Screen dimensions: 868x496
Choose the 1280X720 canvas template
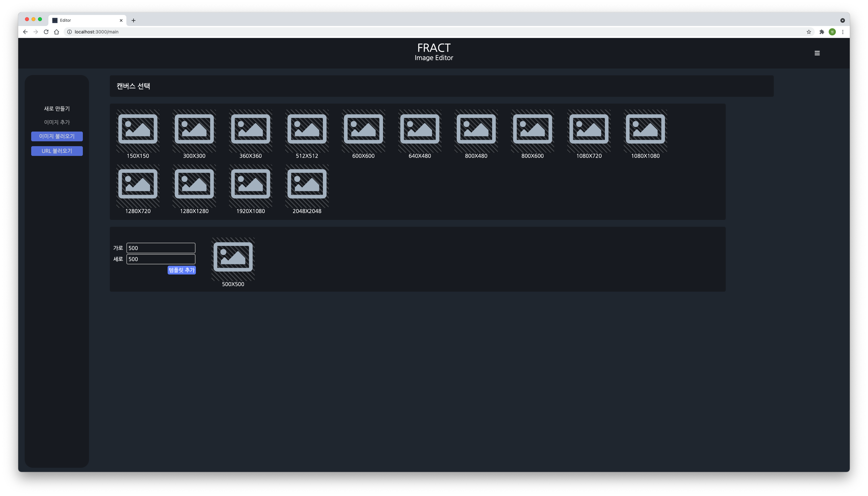pyautogui.click(x=138, y=186)
